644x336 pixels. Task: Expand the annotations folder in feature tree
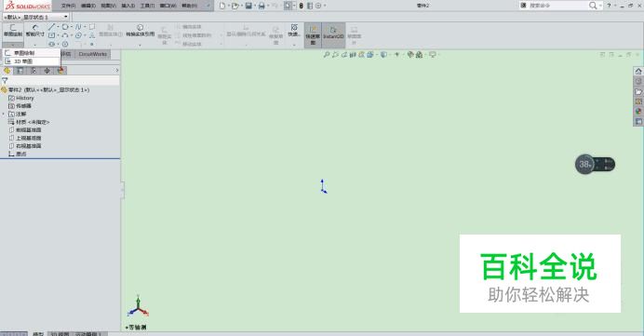tap(4, 114)
